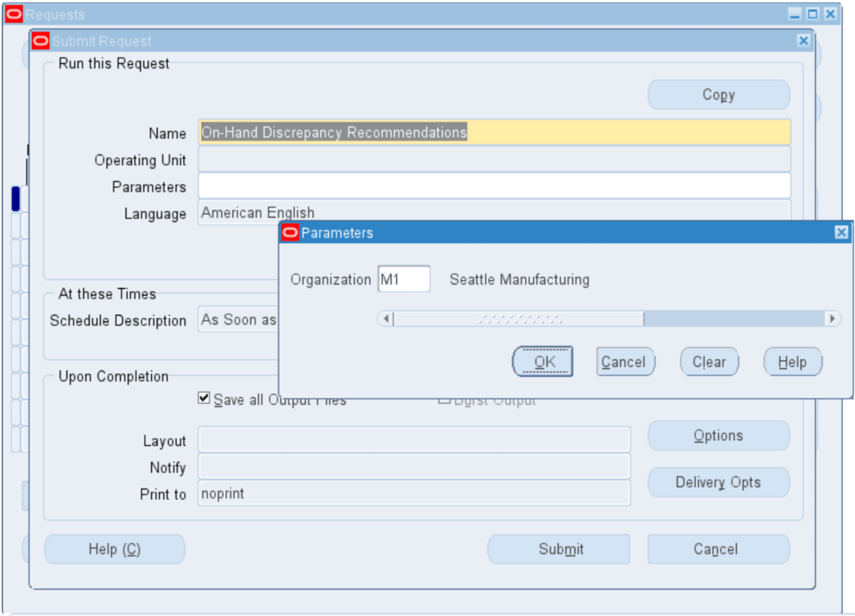Click Cancel in the Parameters dialog
Image resolution: width=855 pixels, height=616 pixels.
click(x=626, y=361)
